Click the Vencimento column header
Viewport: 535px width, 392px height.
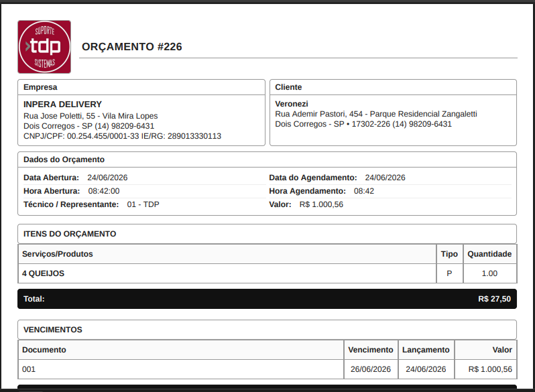tap(371, 350)
